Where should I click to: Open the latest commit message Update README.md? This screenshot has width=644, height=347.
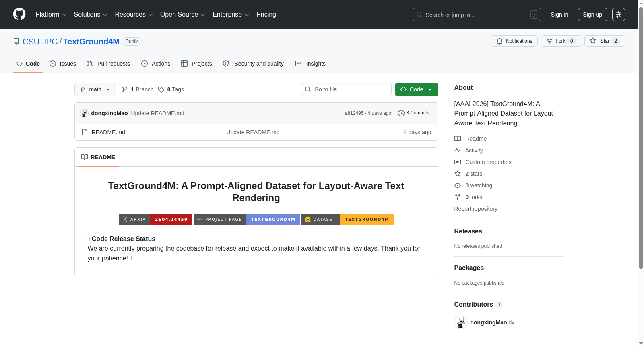coord(158,113)
